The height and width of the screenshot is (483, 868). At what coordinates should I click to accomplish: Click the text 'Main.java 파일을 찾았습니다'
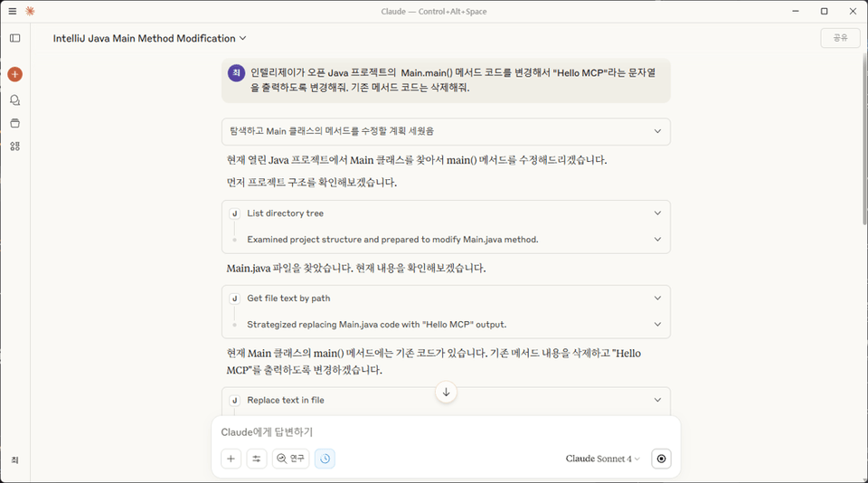[288, 268]
